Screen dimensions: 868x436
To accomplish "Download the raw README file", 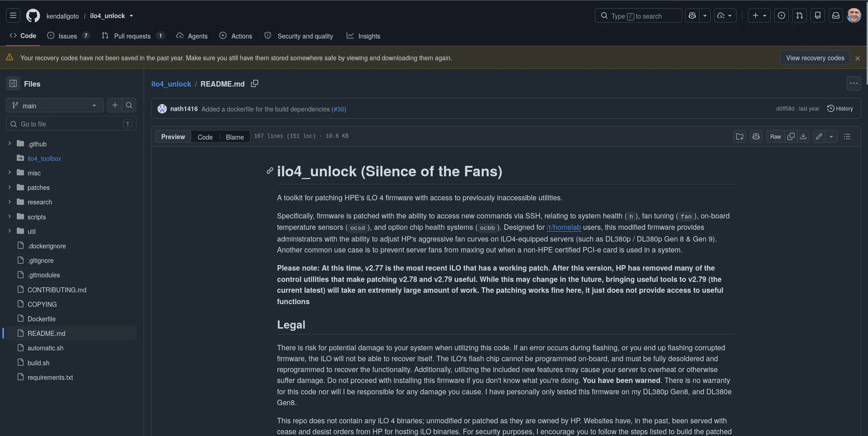I will coord(803,136).
